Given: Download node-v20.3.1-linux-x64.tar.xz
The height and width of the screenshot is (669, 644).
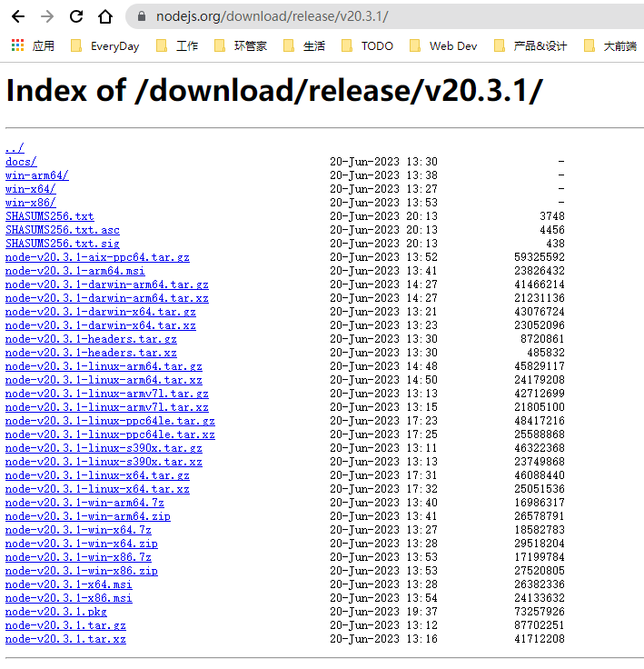Looking at the screenshot, I should pos(97,489).
